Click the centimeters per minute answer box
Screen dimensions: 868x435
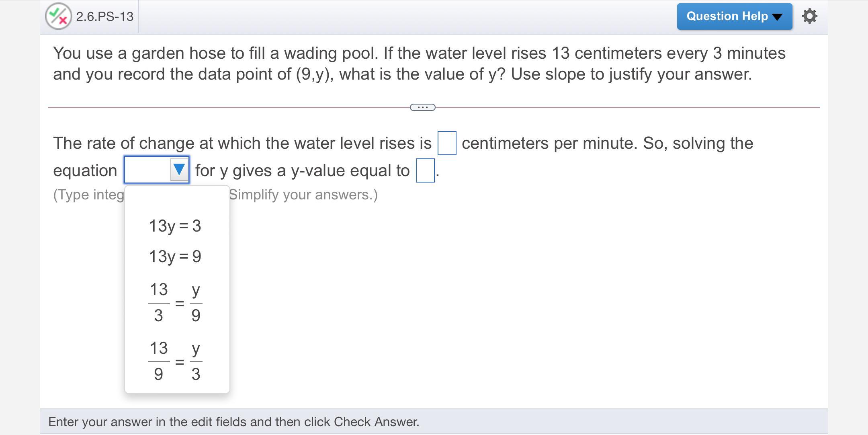point(446,143)
